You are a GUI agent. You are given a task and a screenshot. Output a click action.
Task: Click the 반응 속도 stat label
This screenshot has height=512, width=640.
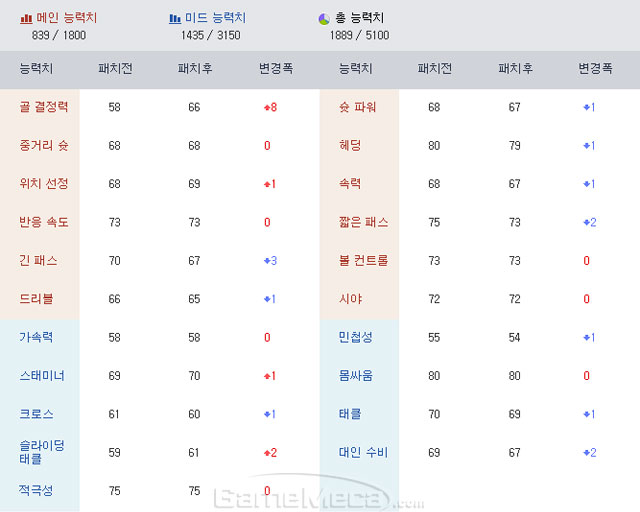pos(44,222)
